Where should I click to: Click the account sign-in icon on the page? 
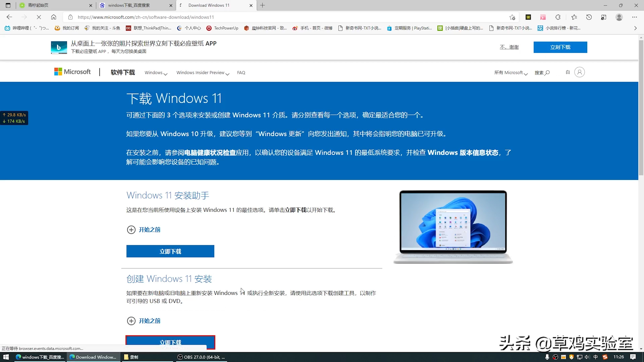[x=580, y=72]
